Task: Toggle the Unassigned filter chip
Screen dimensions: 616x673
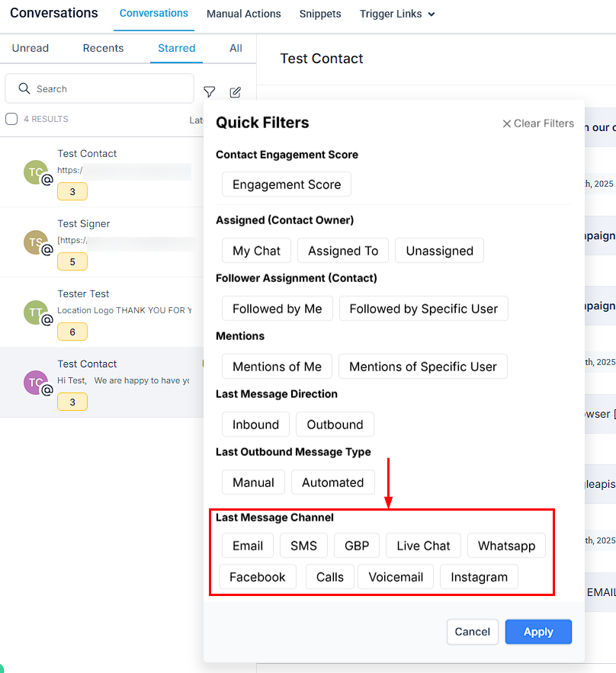Action: pyautogui.click(x=440, y=251)
